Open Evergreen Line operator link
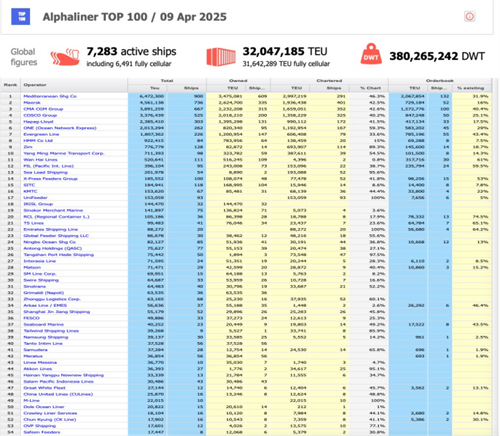Image resolution: width=500 pixels, height=436 pixels. point(41,134)
